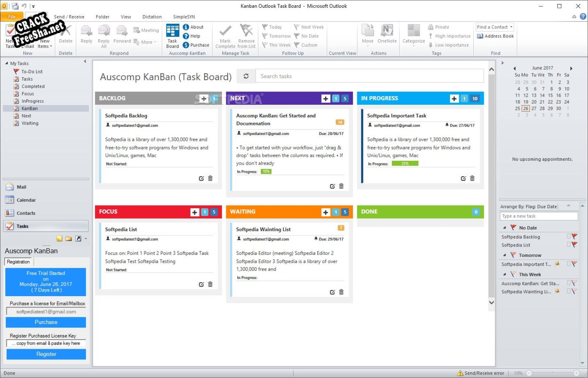The height and width of the screenshot is (378, 588).
Task: Click the Purchase icon in ribbon
Action: pos(196,45)
